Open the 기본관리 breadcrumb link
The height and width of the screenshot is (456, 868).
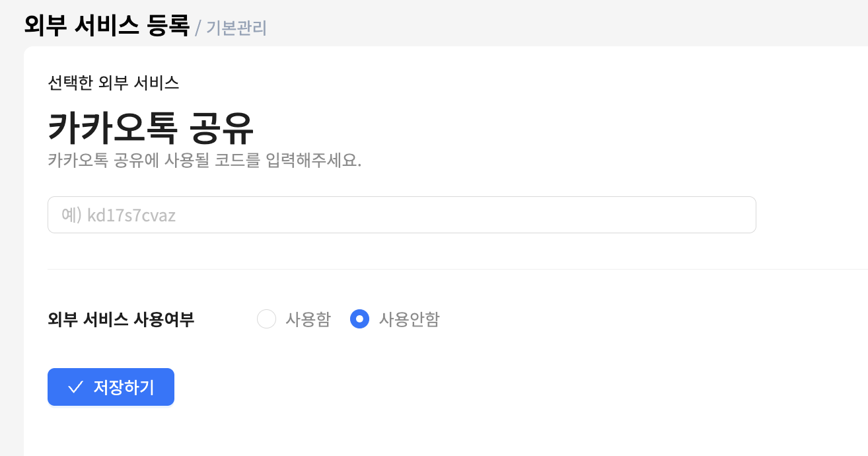(236, 28)
